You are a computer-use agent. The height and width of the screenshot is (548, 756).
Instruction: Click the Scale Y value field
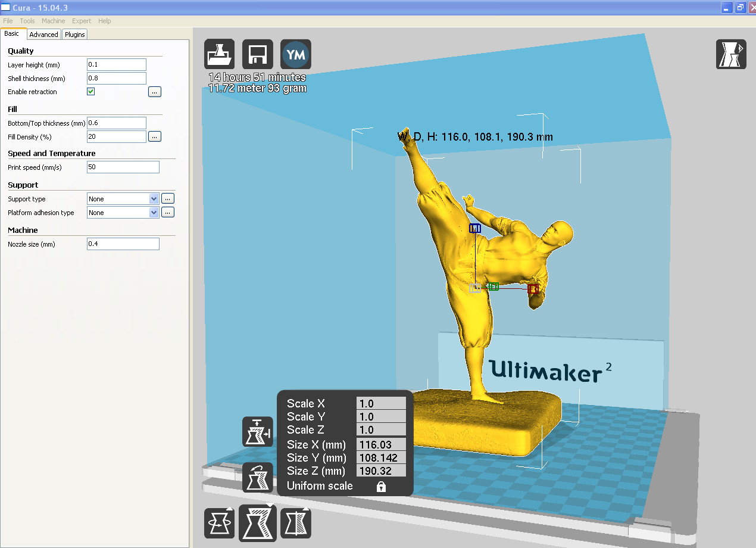[381, 417]
